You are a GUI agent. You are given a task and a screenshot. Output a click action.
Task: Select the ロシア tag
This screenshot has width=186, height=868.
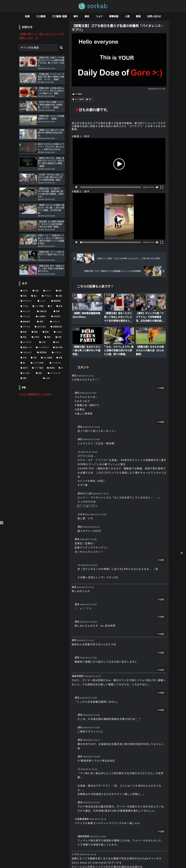click(47, 290)
